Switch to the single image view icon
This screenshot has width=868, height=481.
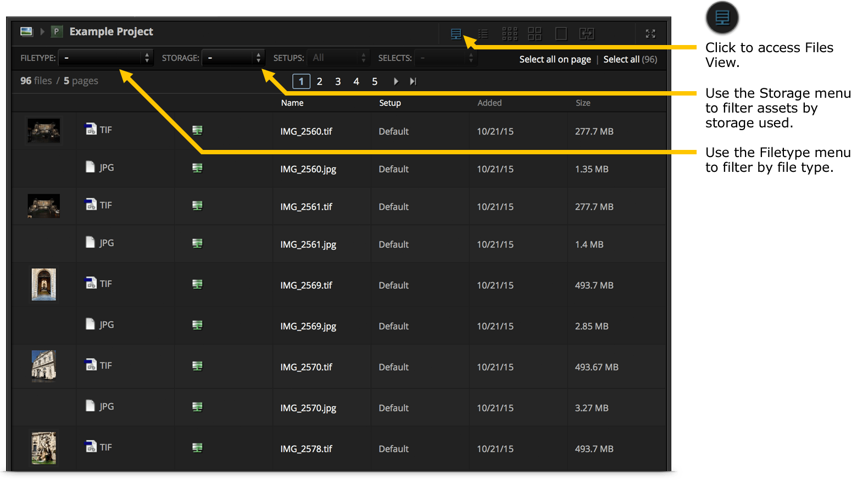click(x=561, y=34)
